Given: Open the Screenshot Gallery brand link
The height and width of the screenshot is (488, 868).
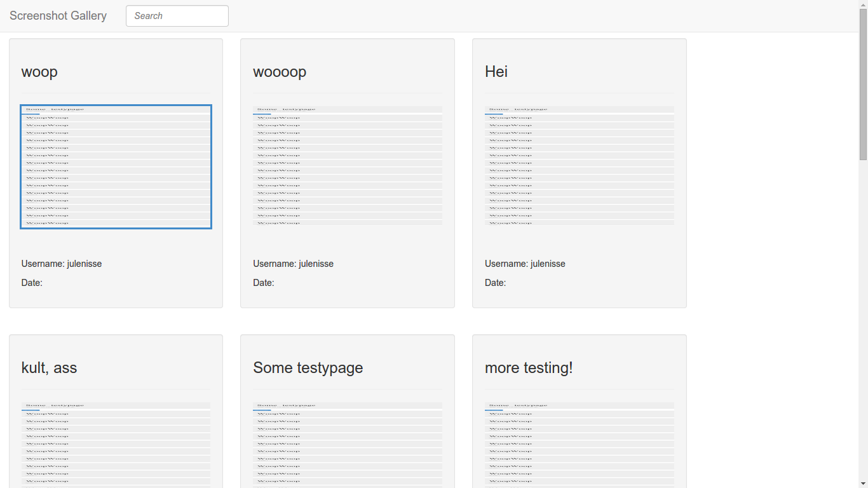Looking at the screenshot, I should 58,16.
